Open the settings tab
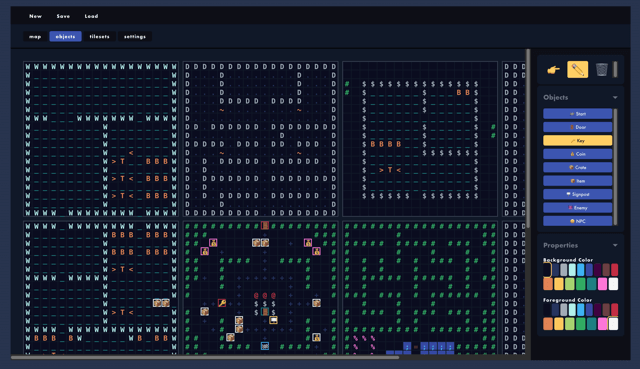 point(135,36)
